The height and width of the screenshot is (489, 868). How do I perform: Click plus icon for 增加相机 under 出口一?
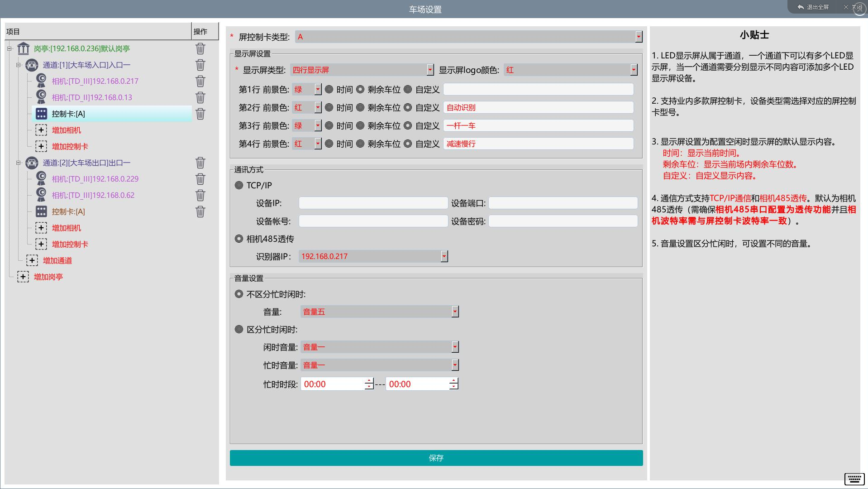click(41, 228)
